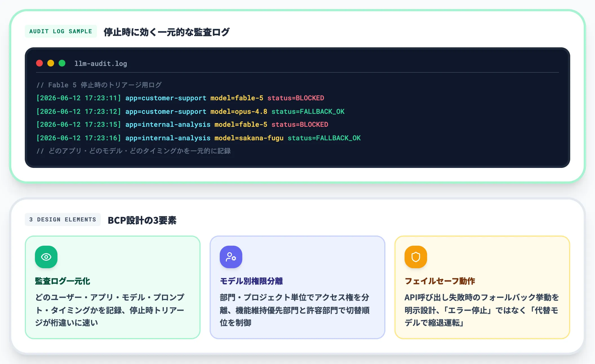Click the 3 DESIGN ELEMENTS badge

pyautogui.click(x=63, y=219)
